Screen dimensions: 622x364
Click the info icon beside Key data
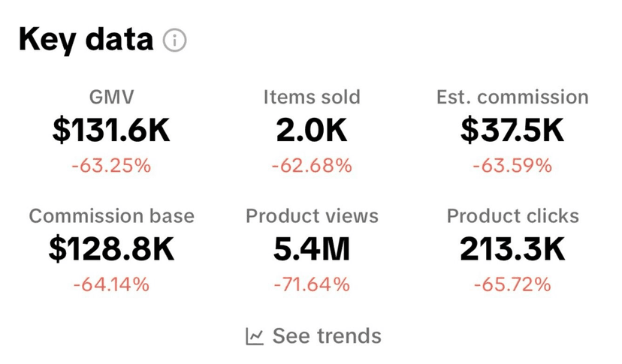click(x=174, y=40)
